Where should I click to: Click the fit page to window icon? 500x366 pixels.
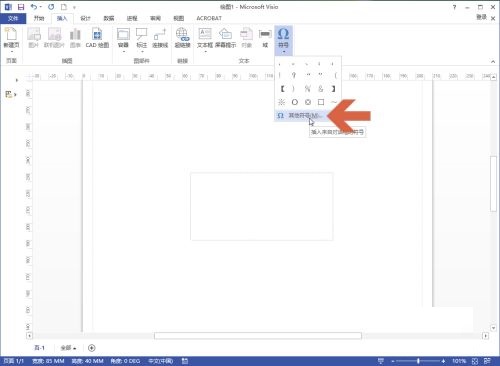coord(475,361)
